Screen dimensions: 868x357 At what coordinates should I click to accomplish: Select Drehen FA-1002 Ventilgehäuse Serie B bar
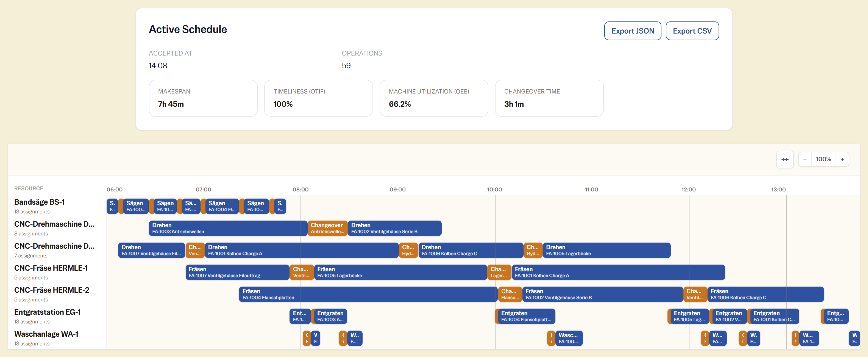pos(394,229)
